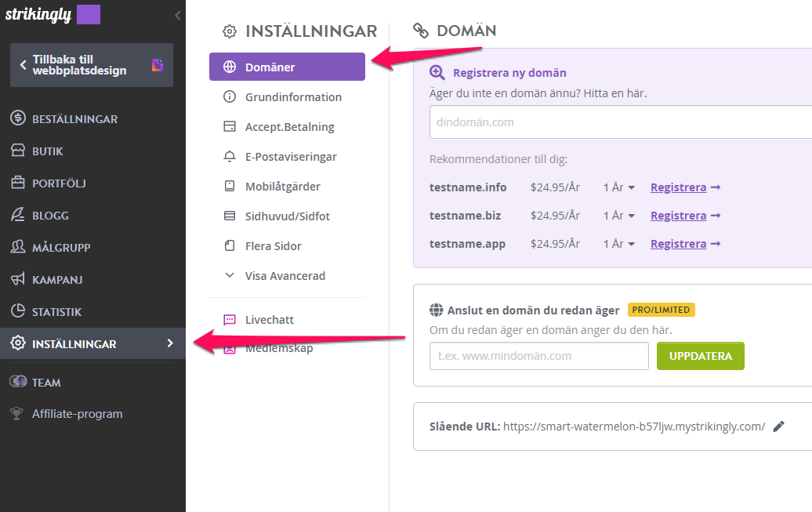Click the Grundinformation info icon
Image resolution: width=812 pixels, height=512 pixels.
[x=230, y=97]
